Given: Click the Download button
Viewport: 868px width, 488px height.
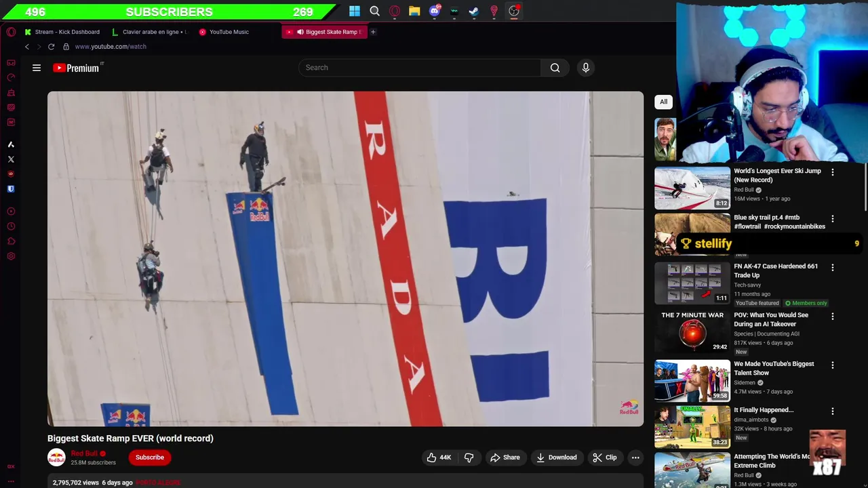Looking at the screenshot, I should click(x=556, y=457).
